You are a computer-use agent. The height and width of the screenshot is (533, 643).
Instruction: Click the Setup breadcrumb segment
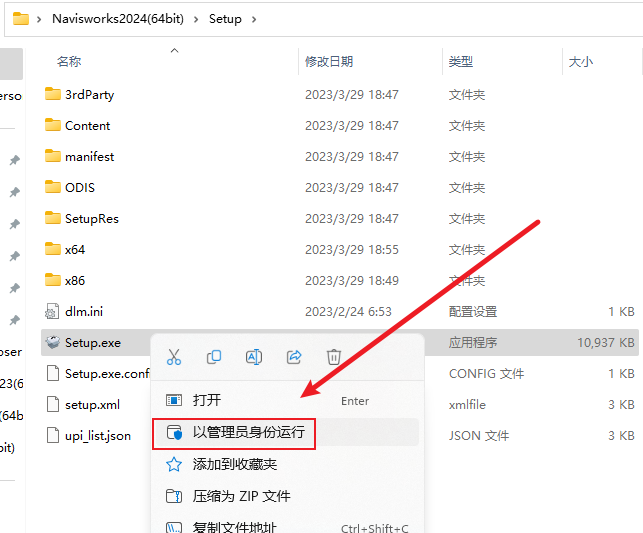coord(225,19)
